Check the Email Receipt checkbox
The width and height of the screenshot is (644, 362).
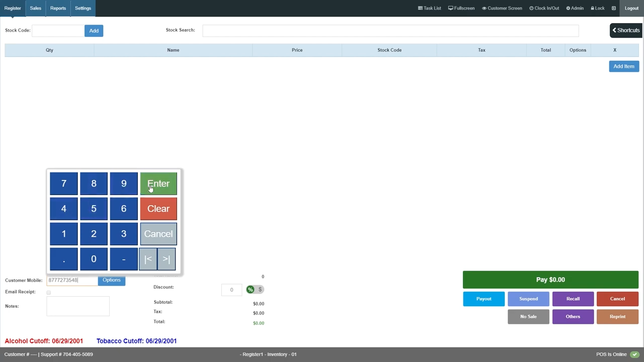coord(49,292)
